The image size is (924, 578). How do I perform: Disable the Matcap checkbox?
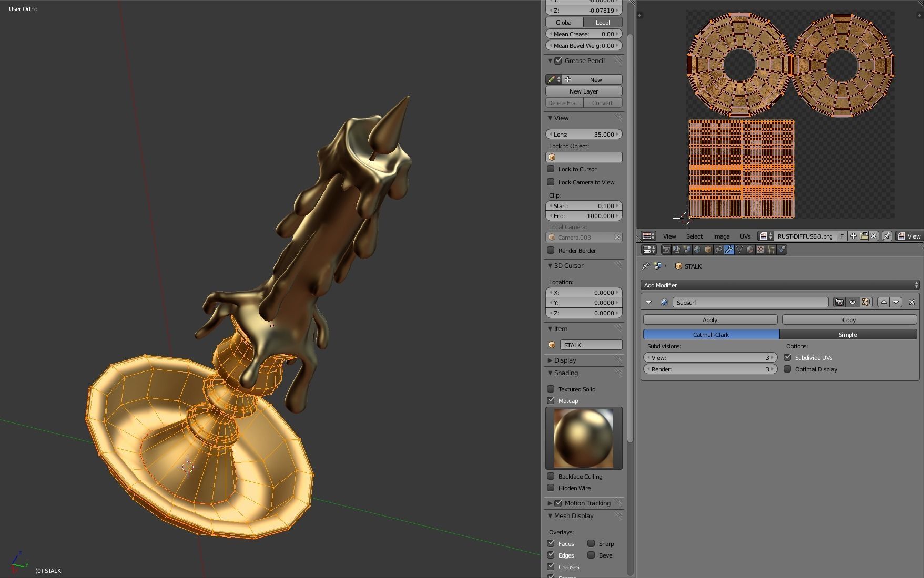[x=551, y=400]
